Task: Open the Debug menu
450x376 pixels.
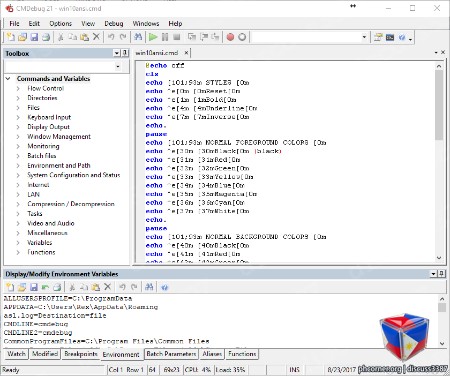Action: [x=114, y=24]
